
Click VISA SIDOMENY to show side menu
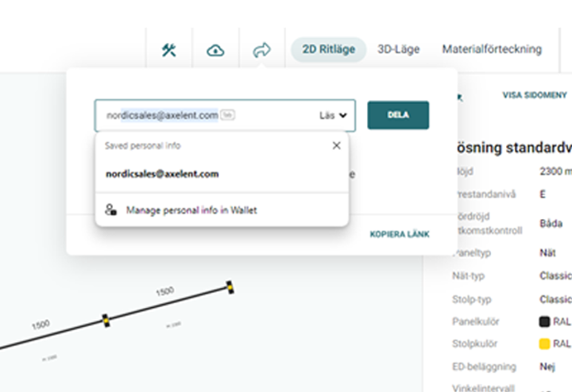[x=534, y=95]
